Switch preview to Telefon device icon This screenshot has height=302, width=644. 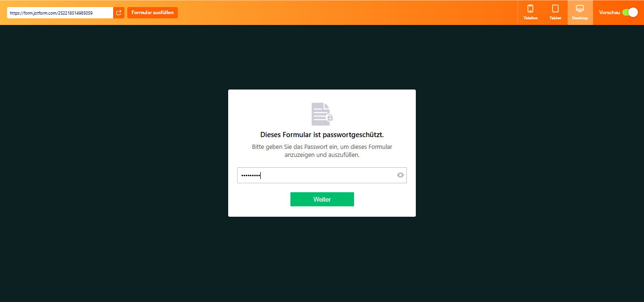[x=530, y=8]
